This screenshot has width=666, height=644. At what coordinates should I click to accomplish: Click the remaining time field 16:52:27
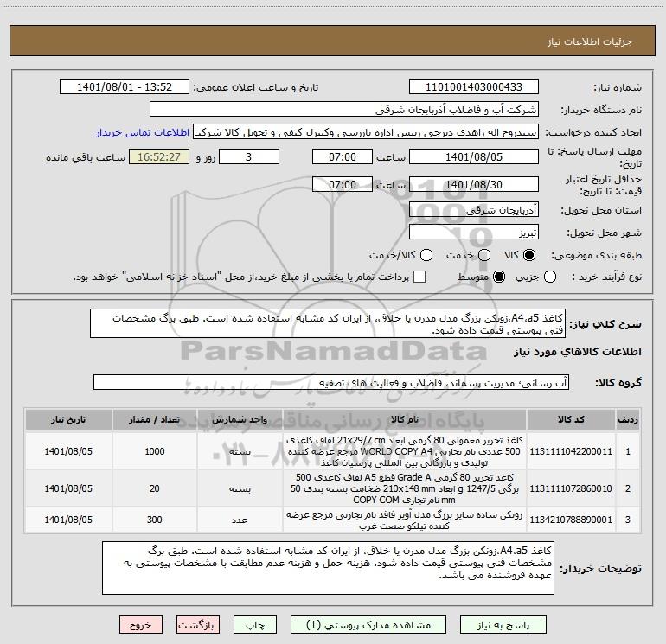159,156
